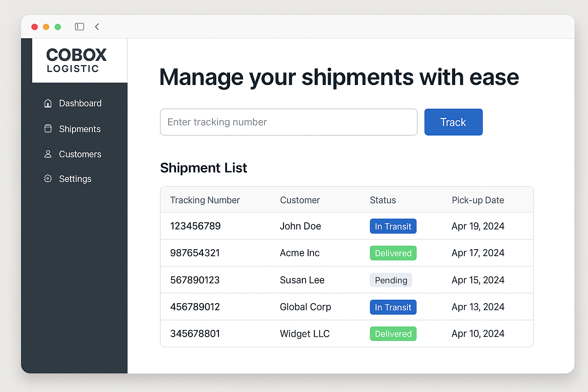
Task: Click the tracking number input field
Action: 289,122
